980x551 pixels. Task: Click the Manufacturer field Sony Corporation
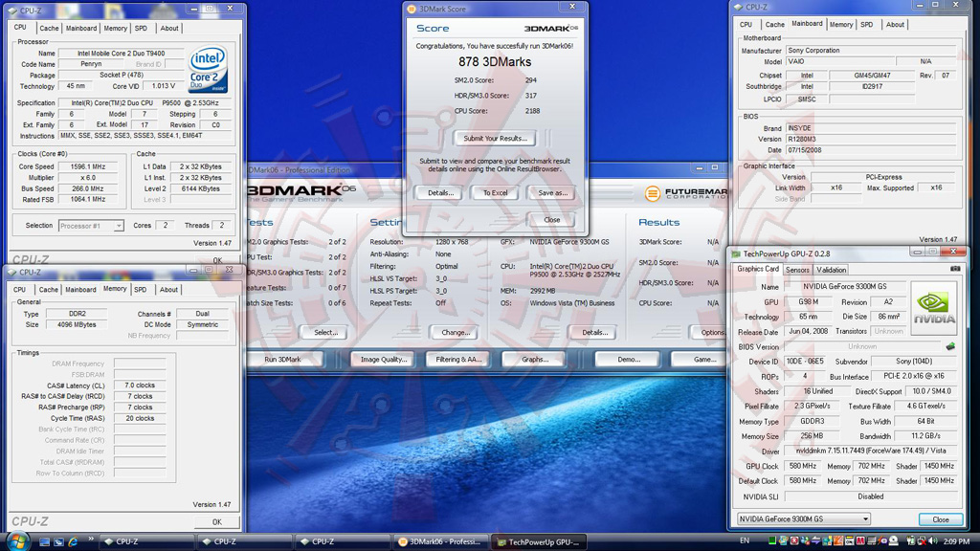click(x=871, y=50)
